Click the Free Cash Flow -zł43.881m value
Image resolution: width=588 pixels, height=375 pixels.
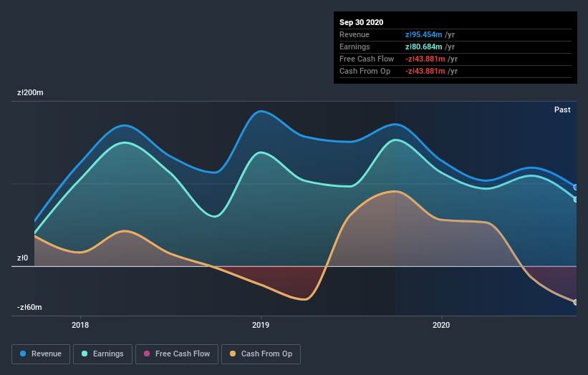[425, 59]
